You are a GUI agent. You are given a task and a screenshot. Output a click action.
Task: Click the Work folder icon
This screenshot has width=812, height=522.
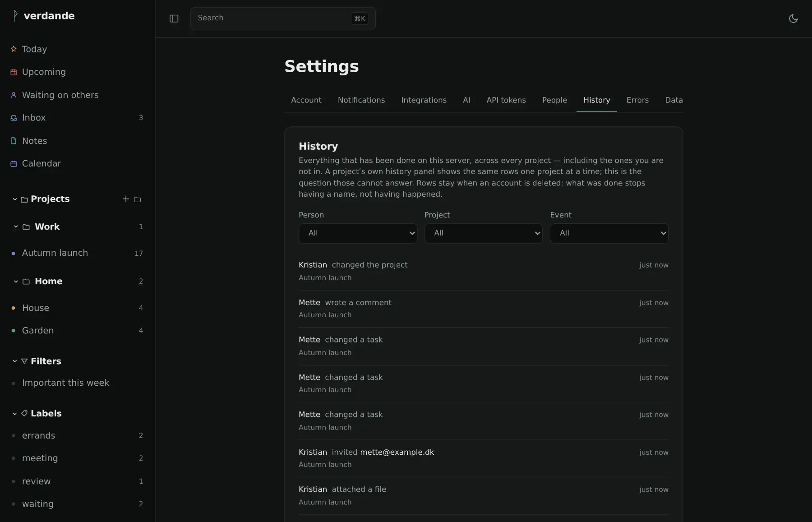click(26, 227)
